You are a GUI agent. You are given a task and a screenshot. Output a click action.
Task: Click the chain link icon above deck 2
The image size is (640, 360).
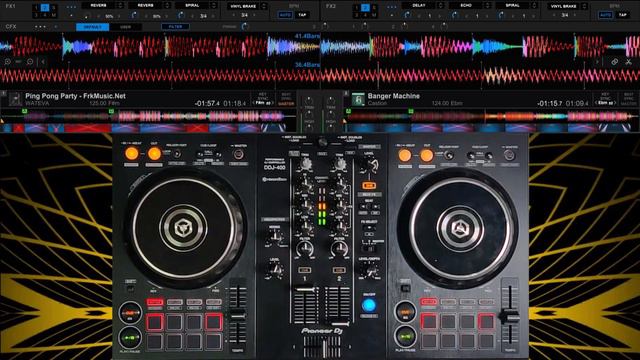point(615,62)
